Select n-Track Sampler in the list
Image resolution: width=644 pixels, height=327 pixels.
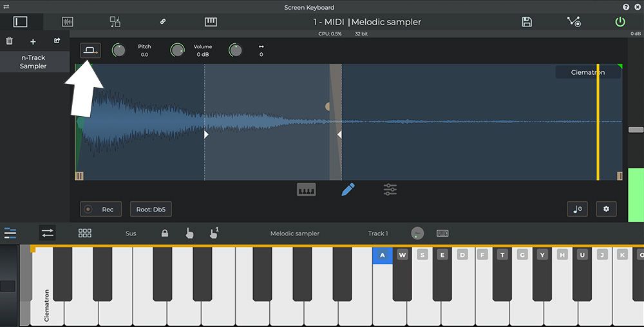tap(33, 62)
